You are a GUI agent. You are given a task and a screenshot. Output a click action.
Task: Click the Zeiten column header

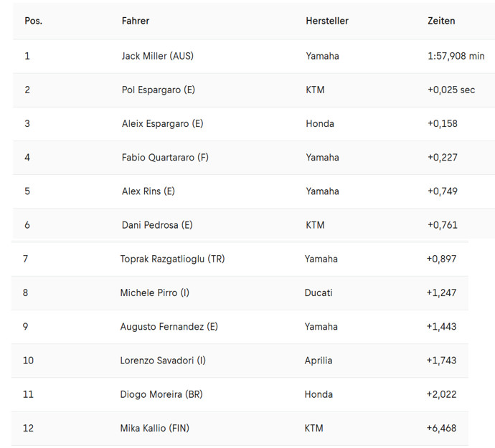coord(441,22)
